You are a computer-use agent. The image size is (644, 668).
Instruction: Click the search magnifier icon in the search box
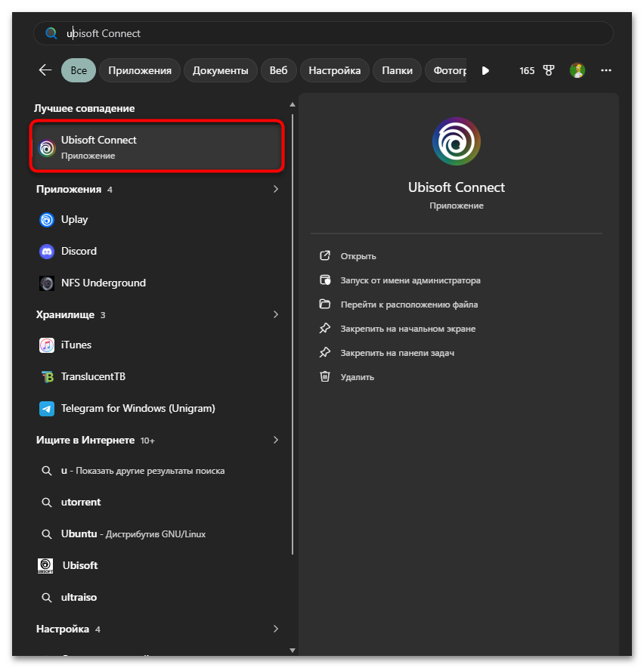(x=51, y=33)
